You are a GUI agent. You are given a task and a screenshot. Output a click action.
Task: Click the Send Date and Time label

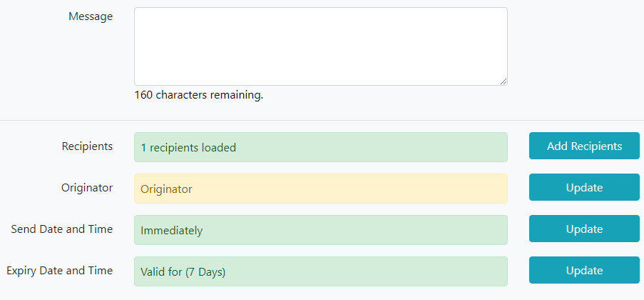[x=62, y=229]
